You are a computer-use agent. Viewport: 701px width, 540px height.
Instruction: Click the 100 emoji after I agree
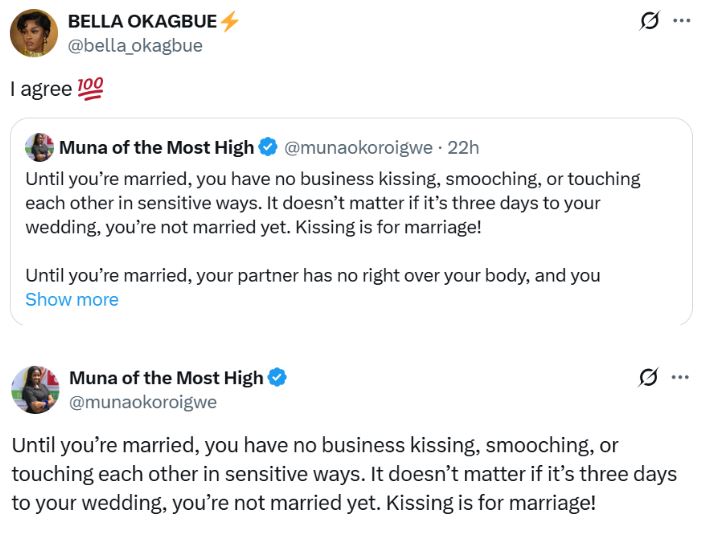click(x=90, y=89)
